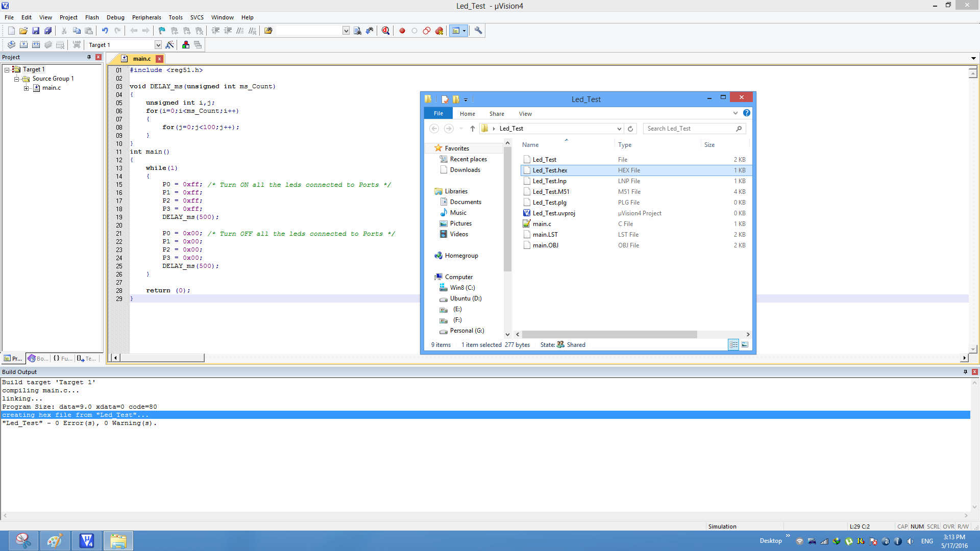The height and width of the screenshot is (551, 980).
Task: Click in the Search Led_Test field
Action: tap(694, 129)
